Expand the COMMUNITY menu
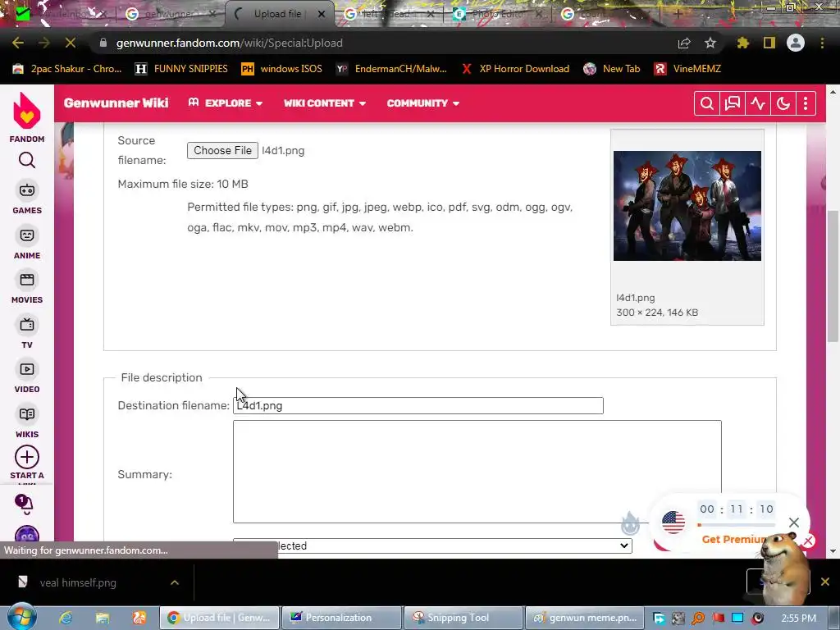The width and height of the screenshot is (840, 630). [x=423, y=103]
